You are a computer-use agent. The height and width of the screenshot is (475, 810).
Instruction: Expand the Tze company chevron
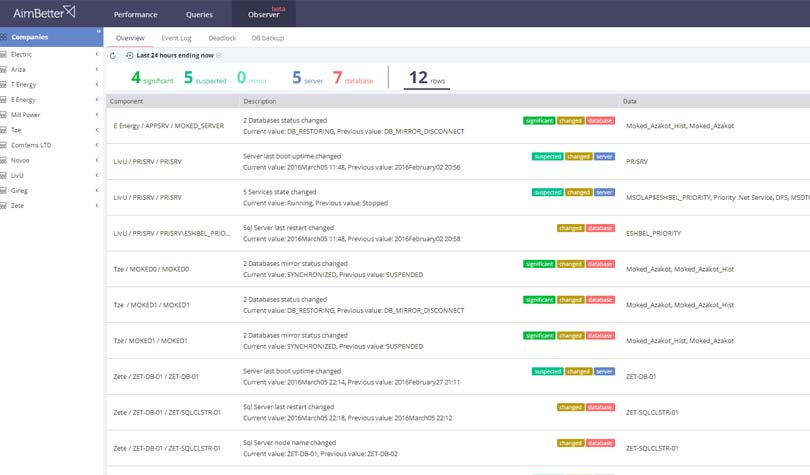pyautogui.click(x=97, y=130)
